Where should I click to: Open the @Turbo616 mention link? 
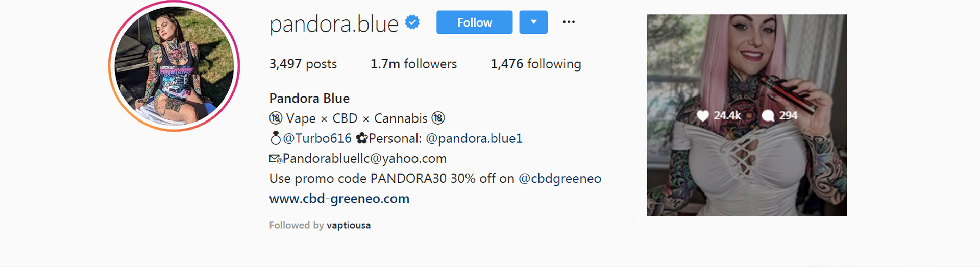click(x=317, y=138)
